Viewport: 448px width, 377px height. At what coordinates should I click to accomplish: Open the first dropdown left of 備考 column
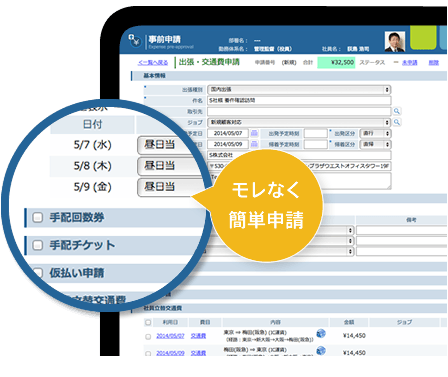pyautogui.click(x=349, y=230)
